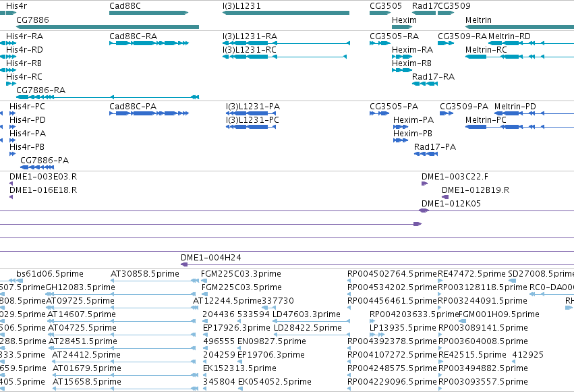Select EST RE47472.5prime

pyautogui.click(x=472, y=274)
